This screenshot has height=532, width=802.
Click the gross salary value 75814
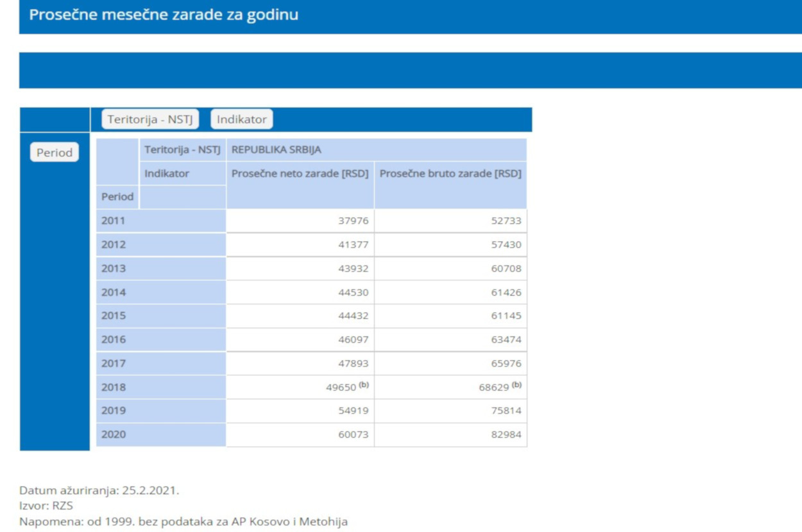(x=506, y=411)
